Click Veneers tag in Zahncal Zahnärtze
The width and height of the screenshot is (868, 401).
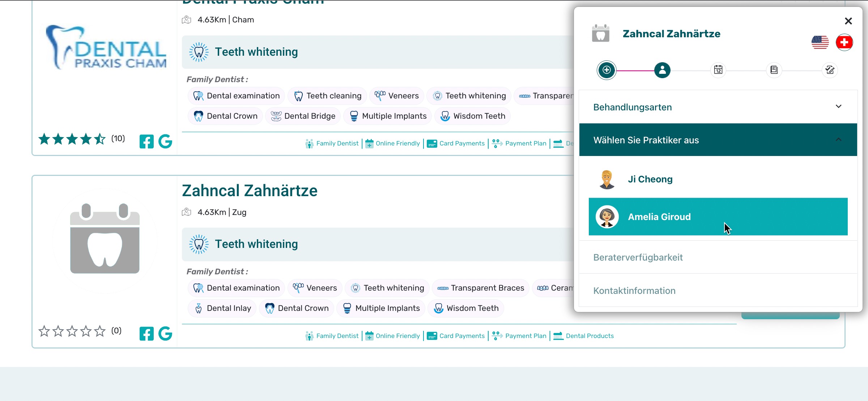click(x=315, y=288)
